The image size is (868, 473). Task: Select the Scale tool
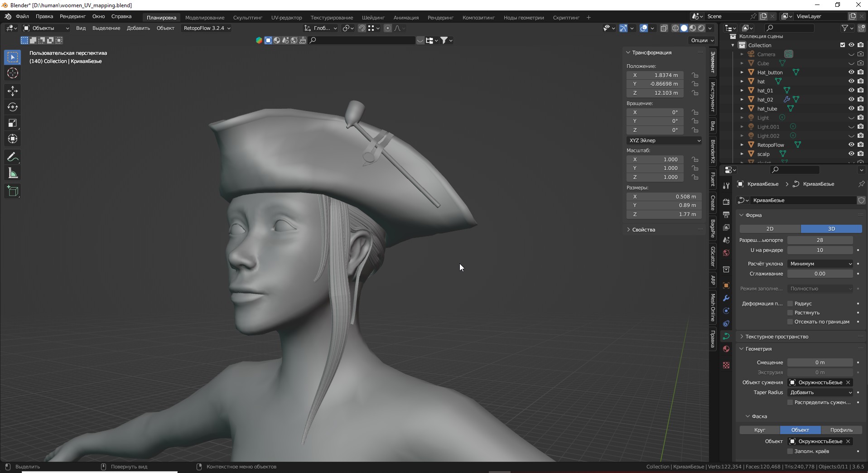tap(13, 123)
